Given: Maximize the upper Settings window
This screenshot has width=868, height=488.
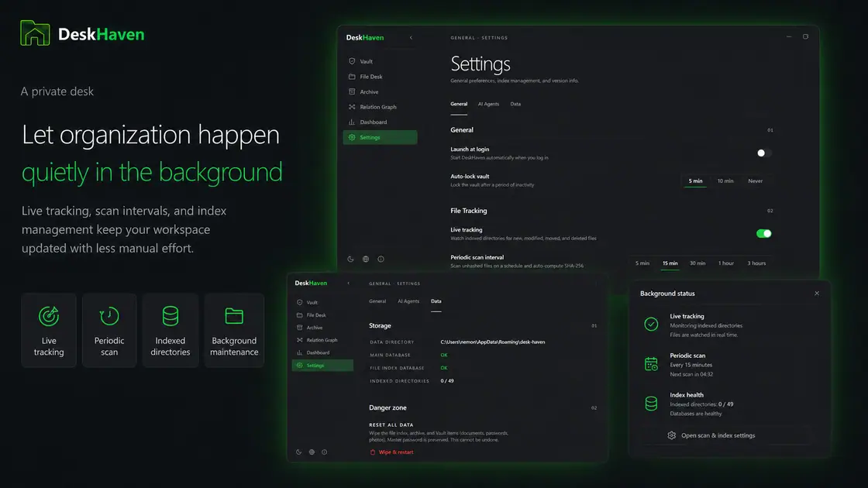Looking at the screenshot, I should [x=805, y=37].
